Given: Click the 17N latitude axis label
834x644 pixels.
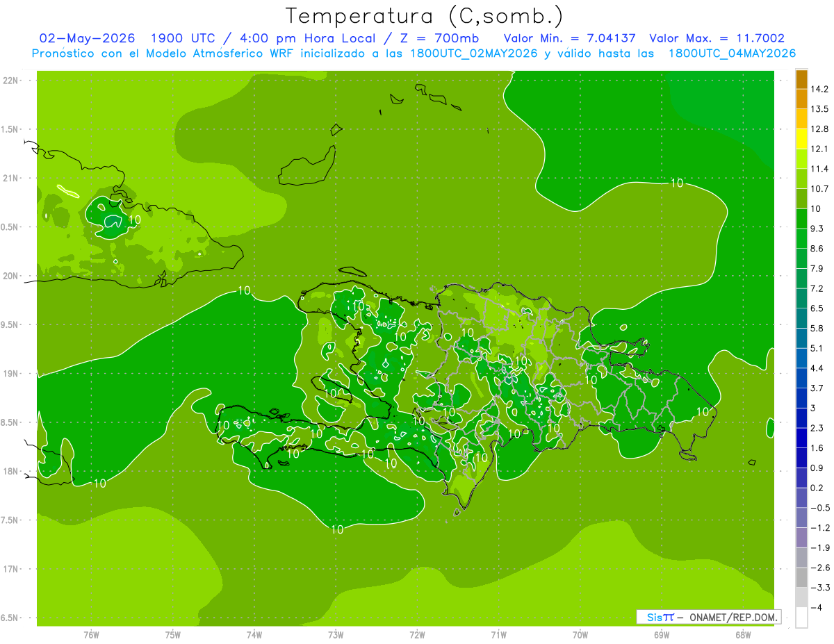Looking at the screenshot, I should pos(12,569).
